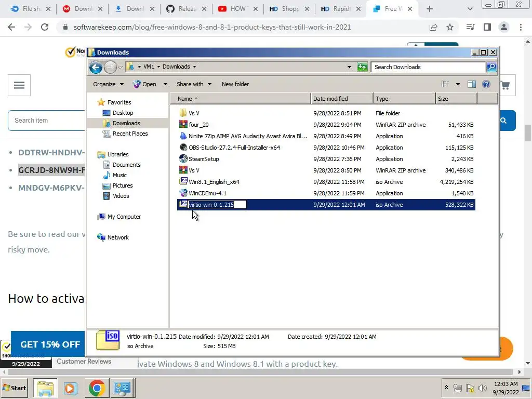Viewport: 532px width, 399px height.
Task: Sort by the Size column header
Action: tap(456, 99)
